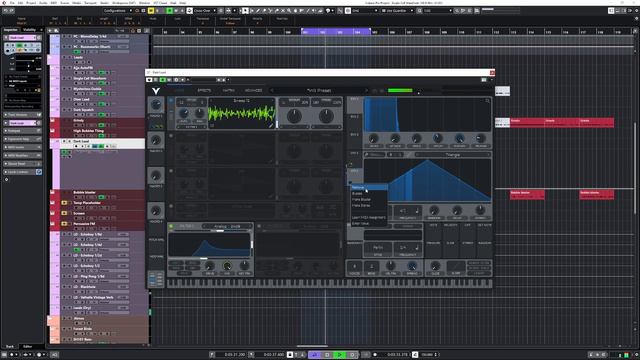
Task: Enable Filter 2 power button
Action: click(259, 226)
